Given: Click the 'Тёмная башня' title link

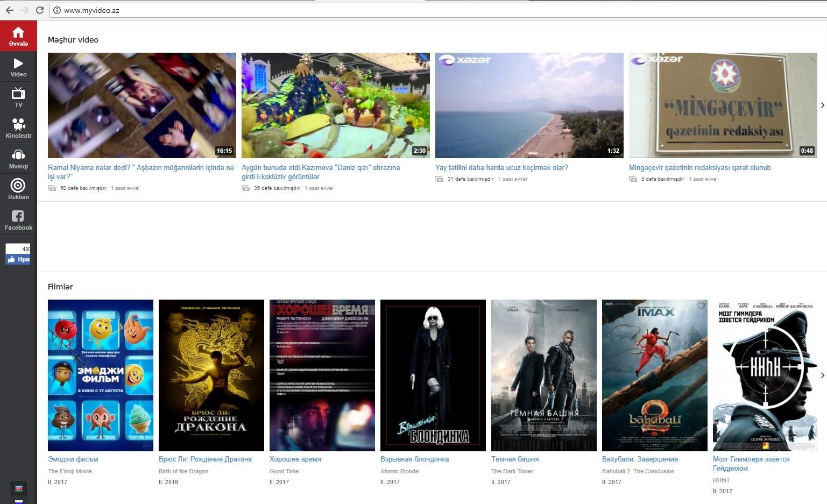Looking at the screenshot, I should click(515, 459).
